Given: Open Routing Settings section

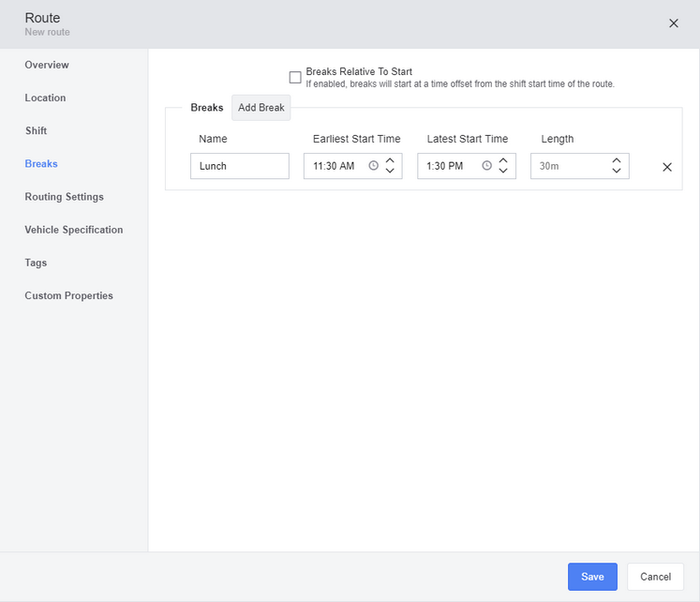Looking at the screenshot, I should click(x=65, y=197).
